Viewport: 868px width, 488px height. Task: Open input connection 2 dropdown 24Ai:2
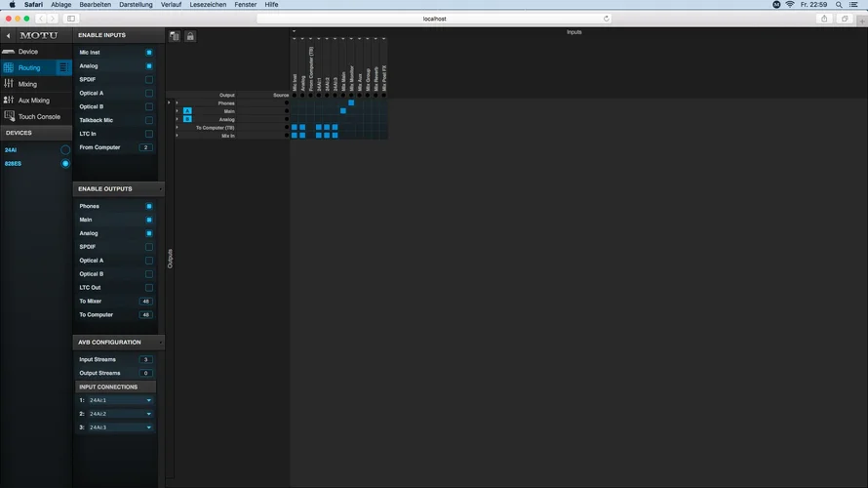coord(121,414)
